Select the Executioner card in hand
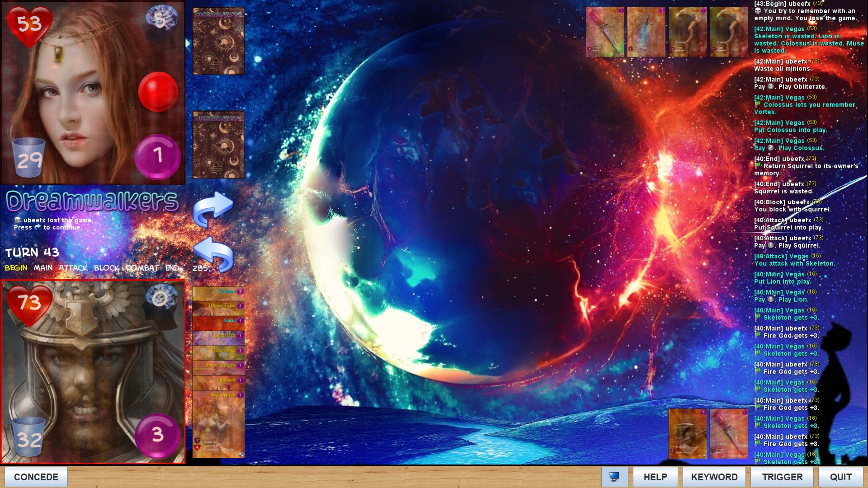This screenshot has height=488, width=868. coord(218,352)
